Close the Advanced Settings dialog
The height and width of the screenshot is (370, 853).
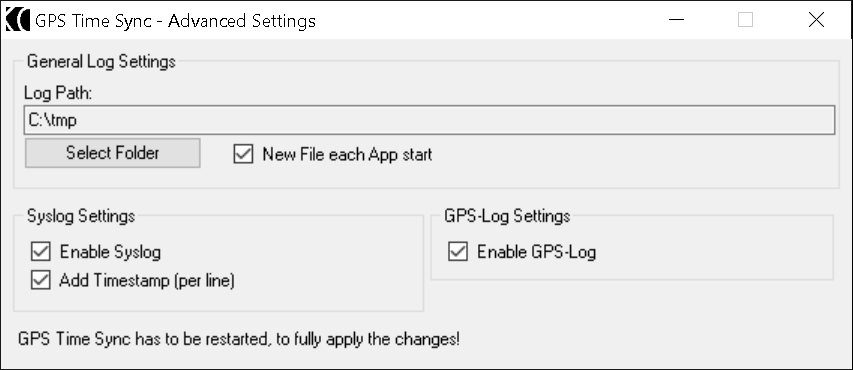point(816,20)
